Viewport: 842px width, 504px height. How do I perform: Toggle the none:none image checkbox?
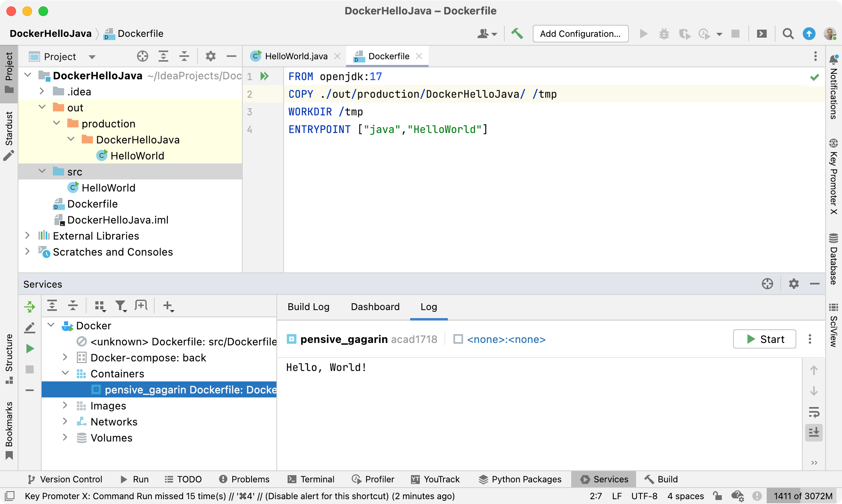458,339
